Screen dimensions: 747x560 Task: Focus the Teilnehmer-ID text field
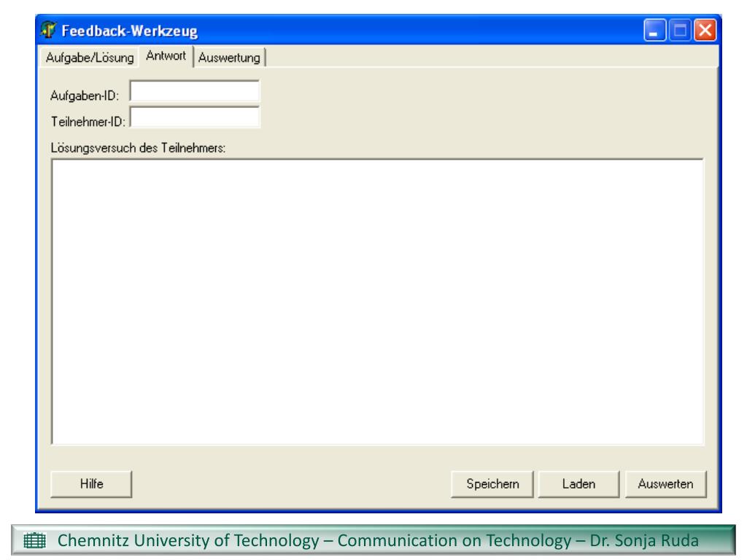[194, 117]
